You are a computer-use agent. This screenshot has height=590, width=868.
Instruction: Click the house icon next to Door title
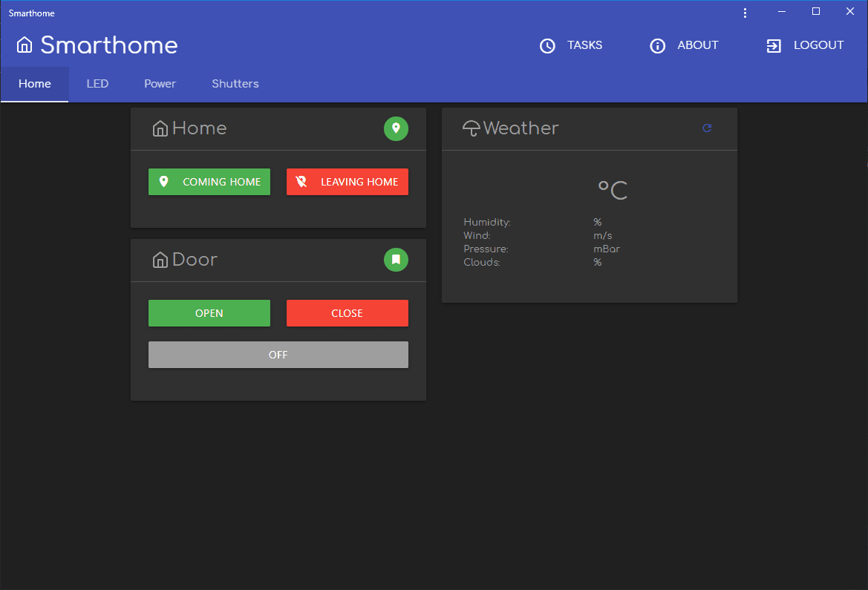point(160,260)
